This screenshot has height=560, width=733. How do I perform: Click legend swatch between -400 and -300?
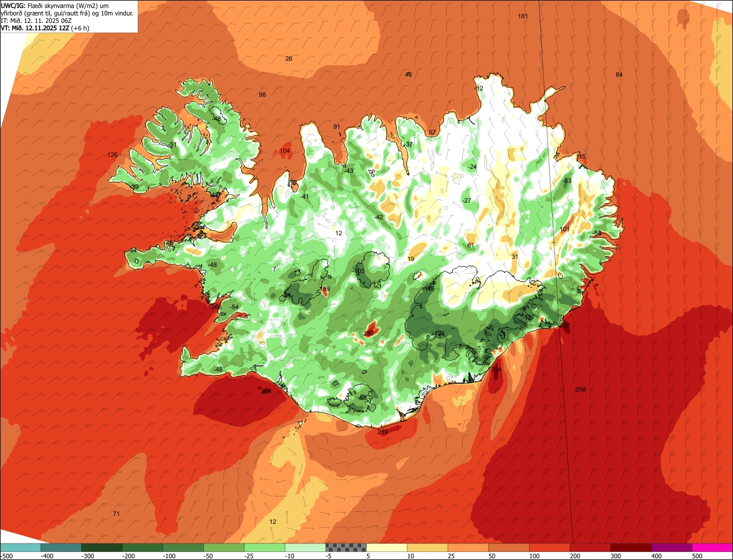61,547
